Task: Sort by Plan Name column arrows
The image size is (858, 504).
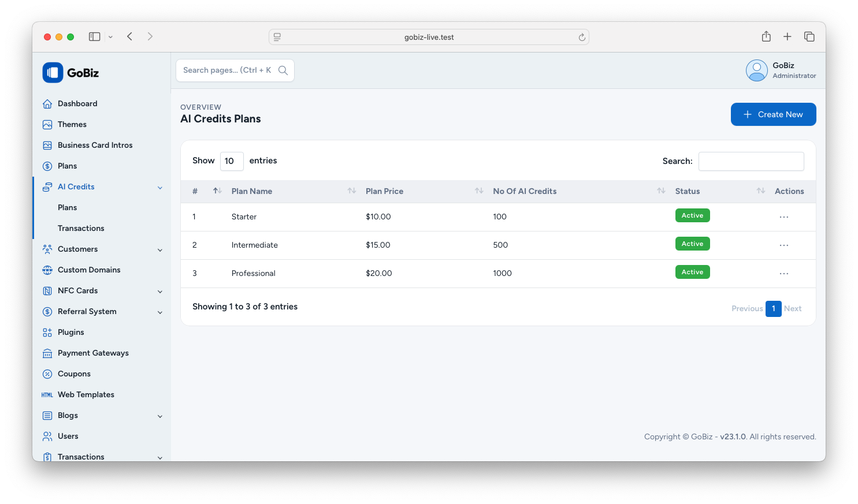Action: pyautogui.click(x=352, y=191)
